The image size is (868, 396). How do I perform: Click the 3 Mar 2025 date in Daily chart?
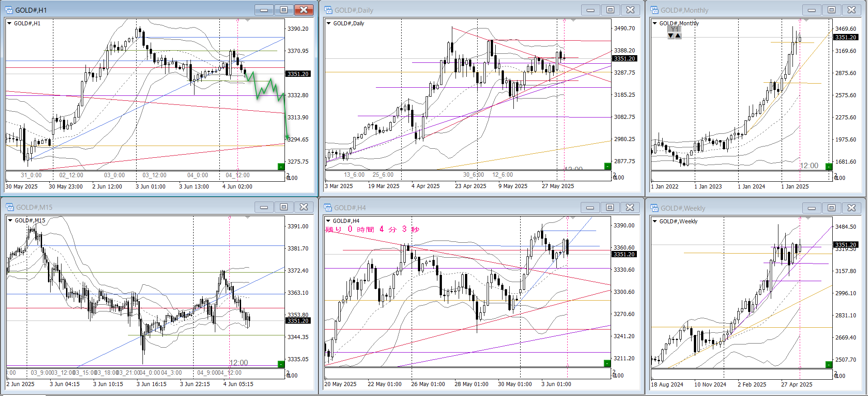coord(339,186)
